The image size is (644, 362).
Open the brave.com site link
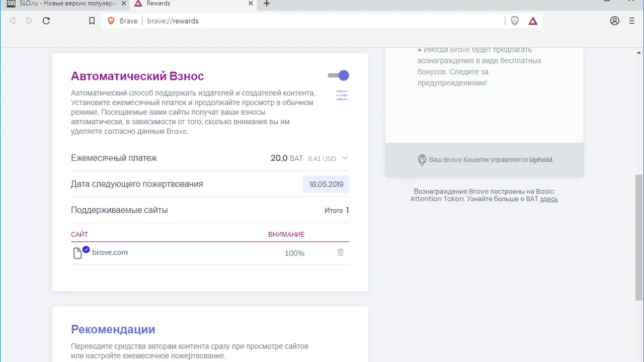(110, 252)
